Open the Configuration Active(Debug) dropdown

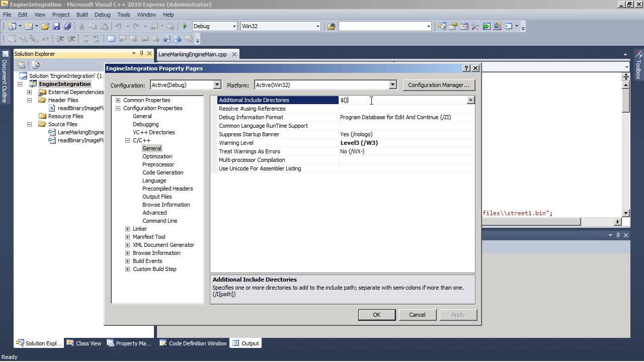[x=217, y=85]
